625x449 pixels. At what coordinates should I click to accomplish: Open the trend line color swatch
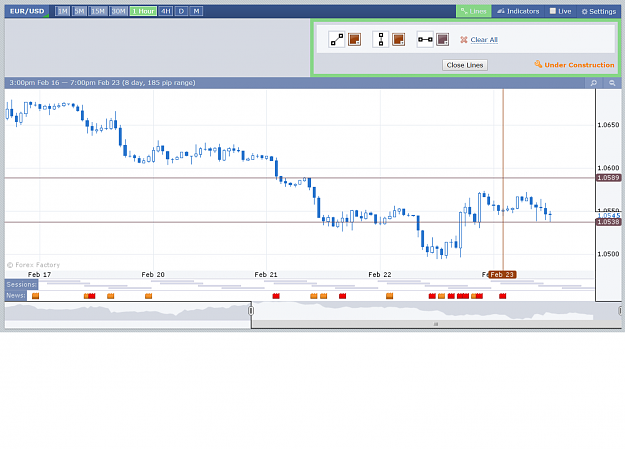tap(354, 39)
